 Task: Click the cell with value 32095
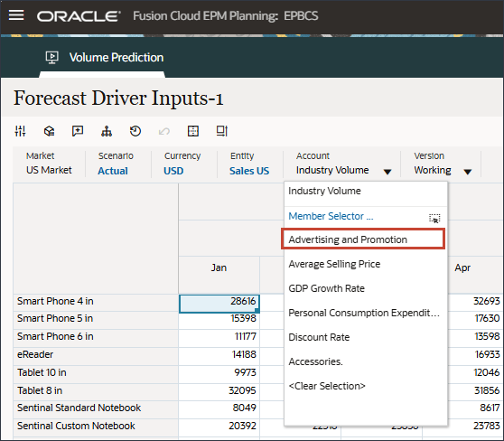click(x=219, y=392)
